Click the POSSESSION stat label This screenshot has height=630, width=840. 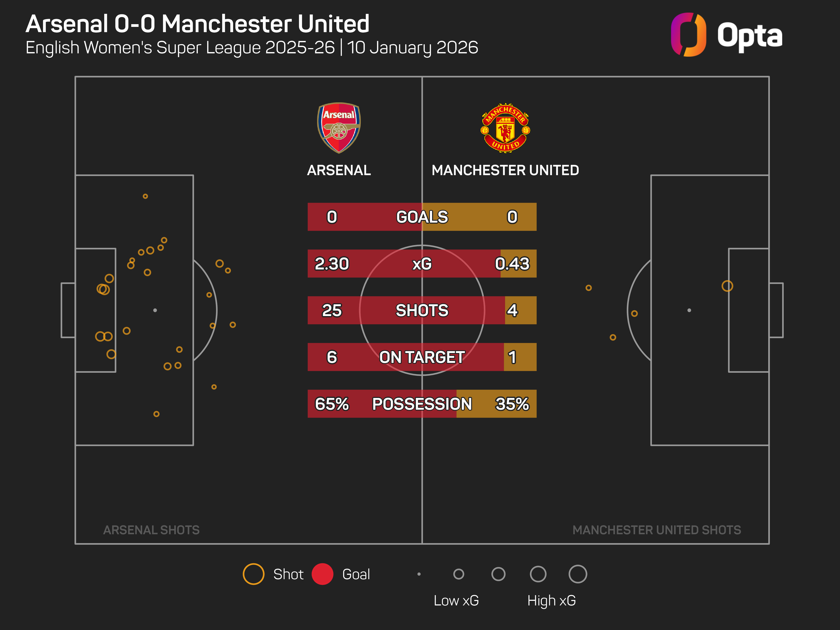tap(422, 404)
